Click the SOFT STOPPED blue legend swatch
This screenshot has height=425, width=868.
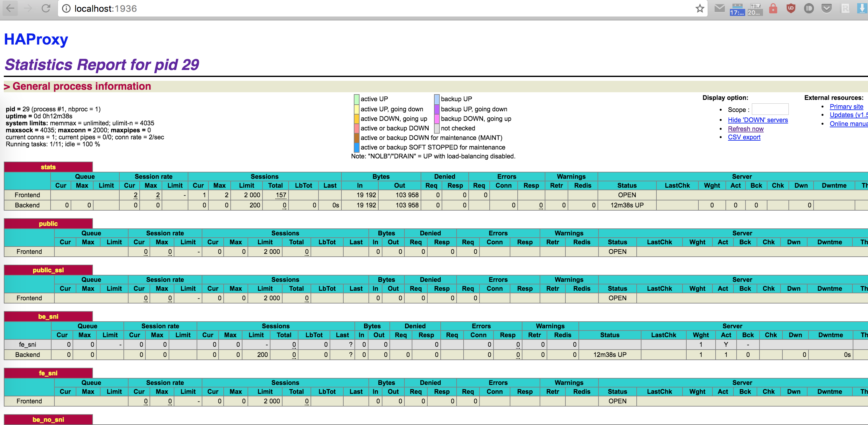click(x=356, y=147)
